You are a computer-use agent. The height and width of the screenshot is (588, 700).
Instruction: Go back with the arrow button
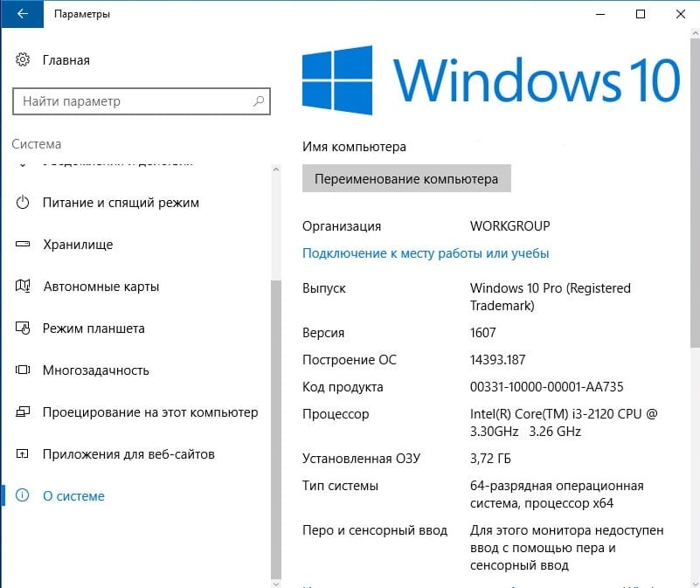pyautogui.click(x=22, y=14)
